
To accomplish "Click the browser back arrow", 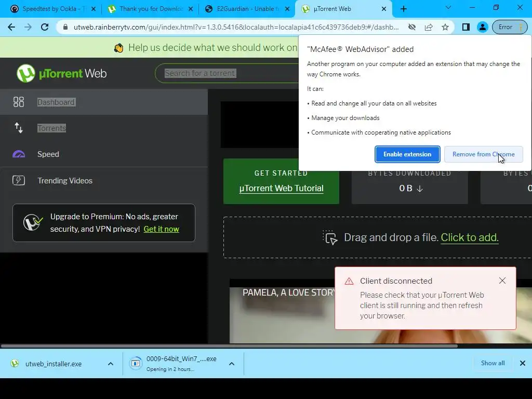I will click(x=11, y=27).
